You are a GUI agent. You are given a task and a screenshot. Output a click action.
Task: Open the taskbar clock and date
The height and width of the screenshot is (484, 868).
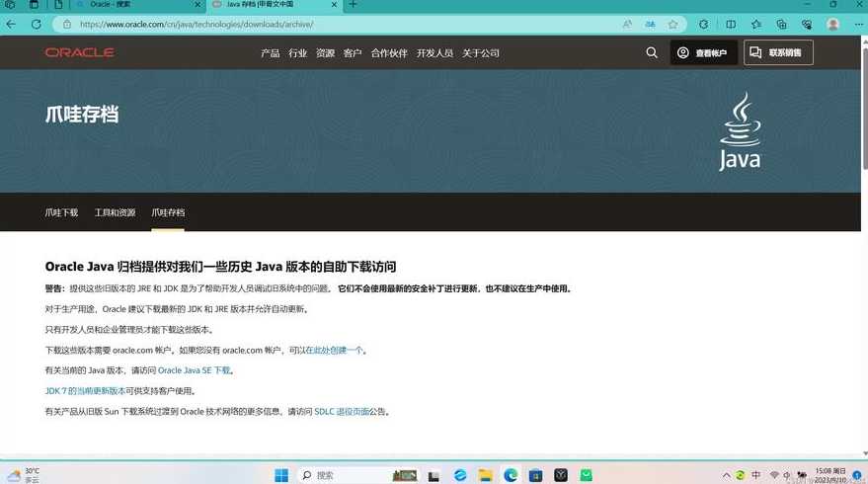point(829,475)
